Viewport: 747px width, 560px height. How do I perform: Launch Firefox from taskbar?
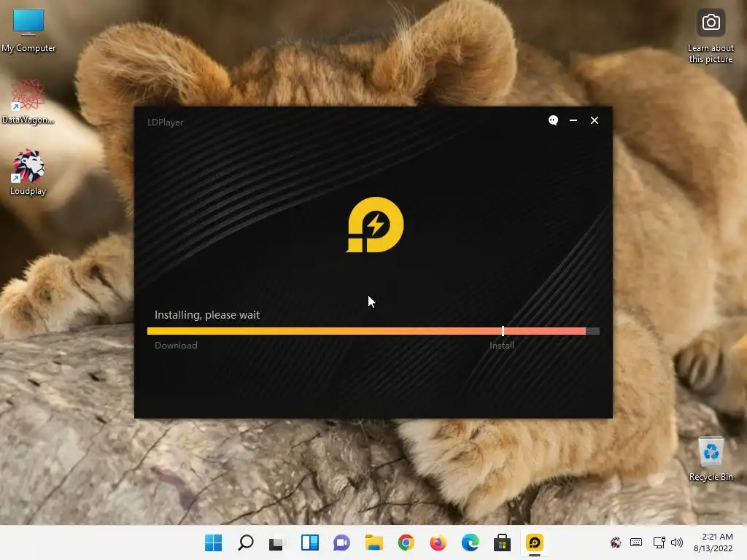[438, 542]
